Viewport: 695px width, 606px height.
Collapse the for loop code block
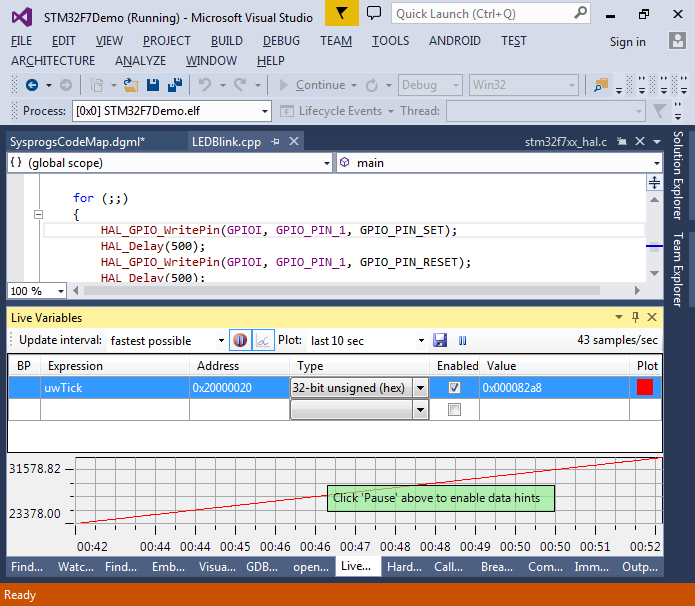[x=39, y=215]
